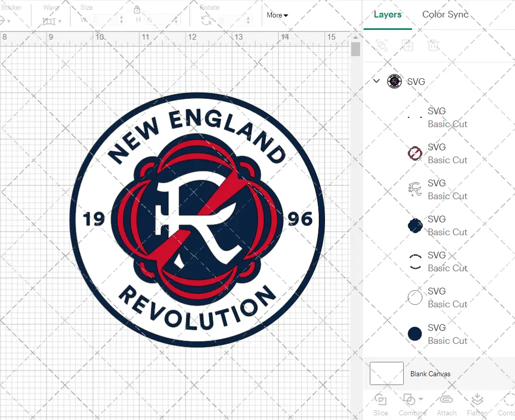Viewport: 515px width, 420px height.
Task: Select the red swirl SVG layer
Action: 438,153
